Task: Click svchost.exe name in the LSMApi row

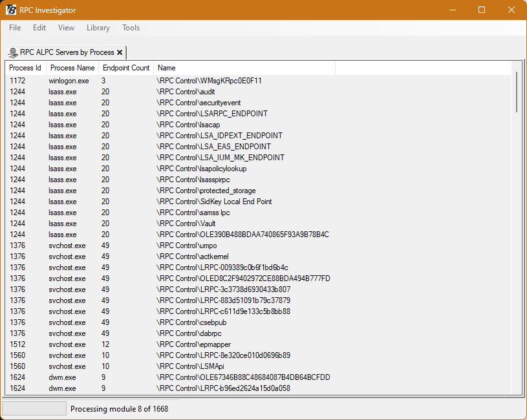Action: (x=67, y=366)
